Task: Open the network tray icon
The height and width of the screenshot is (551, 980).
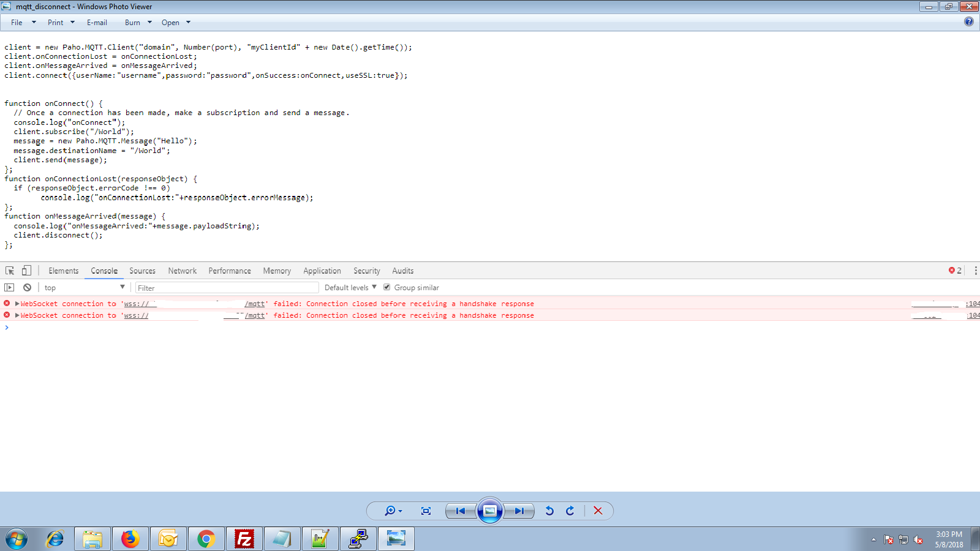Action: pos(903,539)
